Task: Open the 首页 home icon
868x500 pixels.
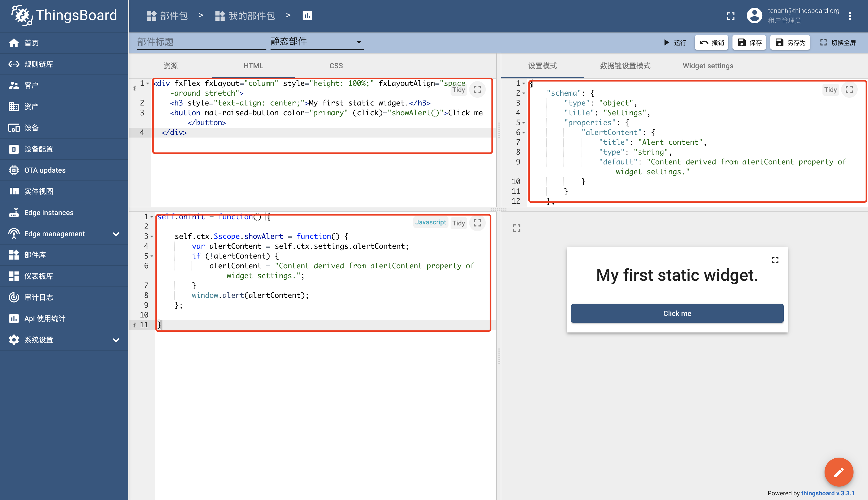Action: (x=14, y=43)
